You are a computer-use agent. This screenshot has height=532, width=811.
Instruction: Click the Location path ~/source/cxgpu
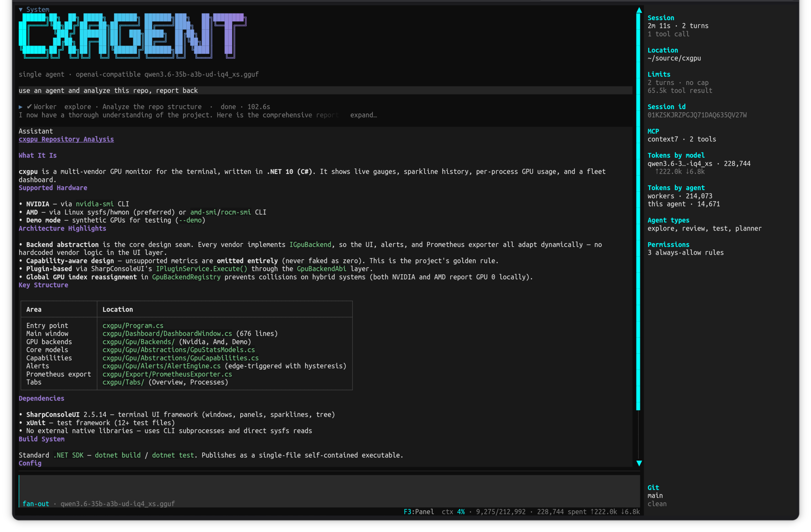tap(674, 58)
